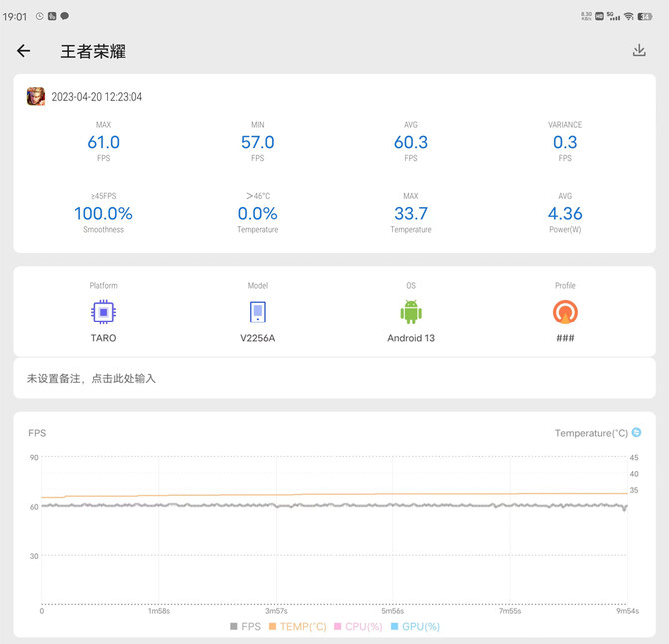Image resolution: width=669 pixels, height=644 pixels.
Task: Toggle the CPU(%) legend series
Action: click(358, 626)
